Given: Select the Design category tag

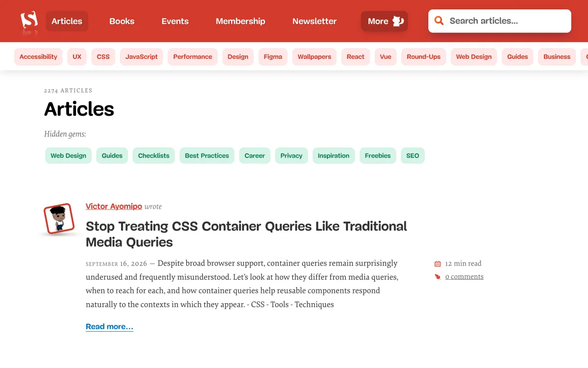Looking at the screenshot, I should (x=238, y=56).
